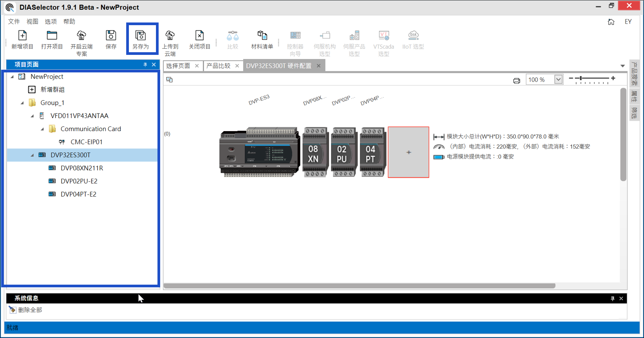Collapse the Communication Card folder
The height and width of the screenshot is (338, 644).
pos(42,129)
